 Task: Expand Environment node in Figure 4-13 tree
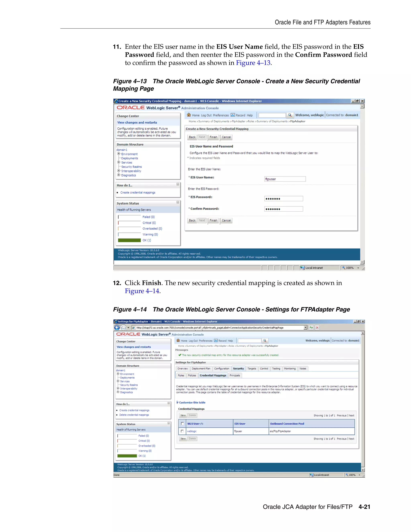click(119, 154)
